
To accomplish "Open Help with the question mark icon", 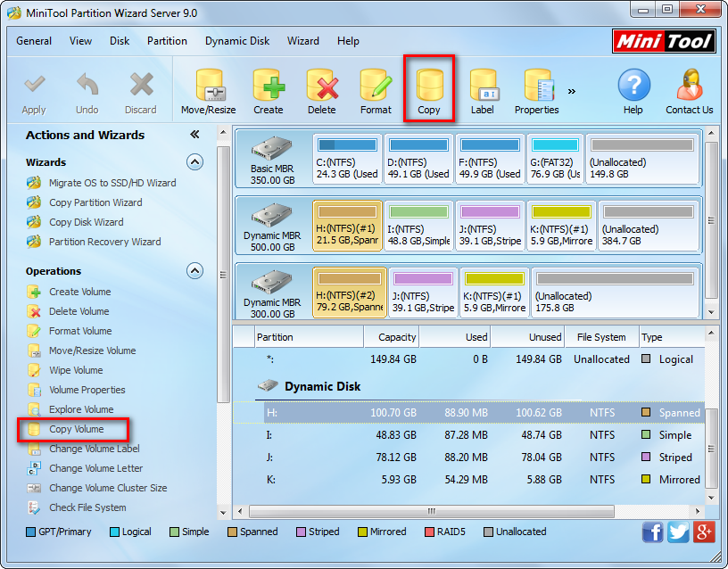I will [633, 85].
